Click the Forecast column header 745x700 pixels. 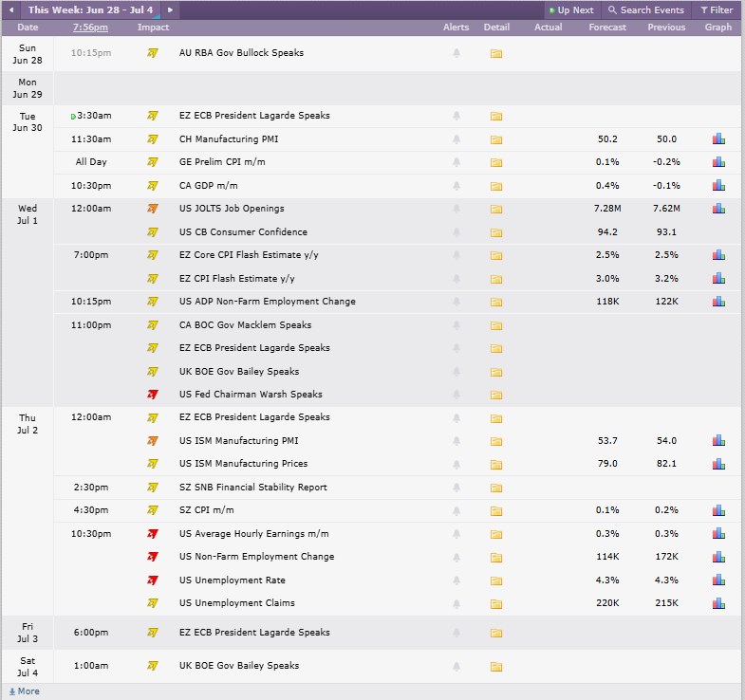pyautogui.click(x=607, y=28)
